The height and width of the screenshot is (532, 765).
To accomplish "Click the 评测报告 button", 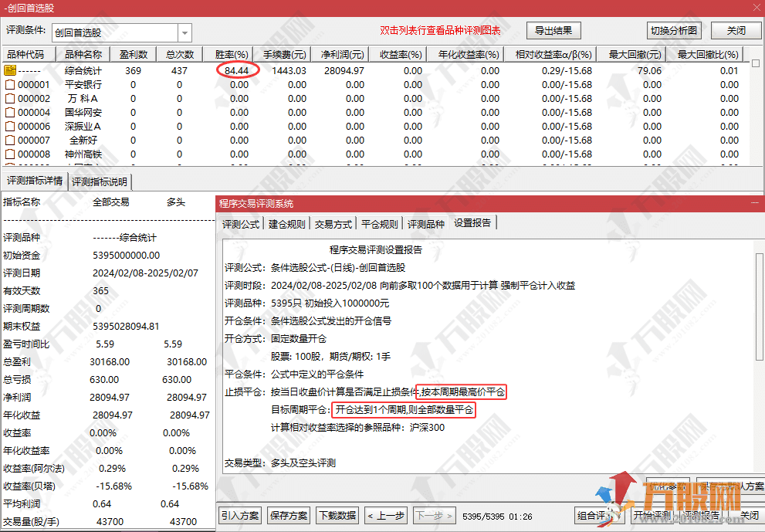I will pos(702,516).
